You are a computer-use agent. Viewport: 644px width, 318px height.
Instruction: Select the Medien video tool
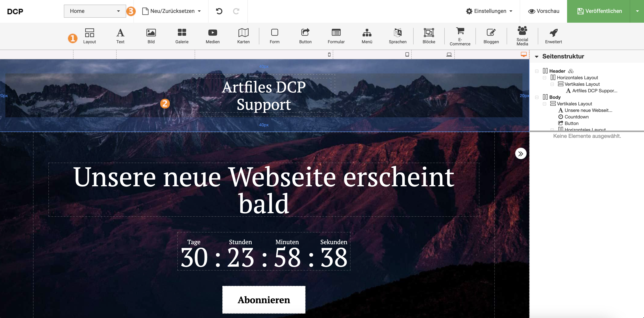(x=213, y=36)
